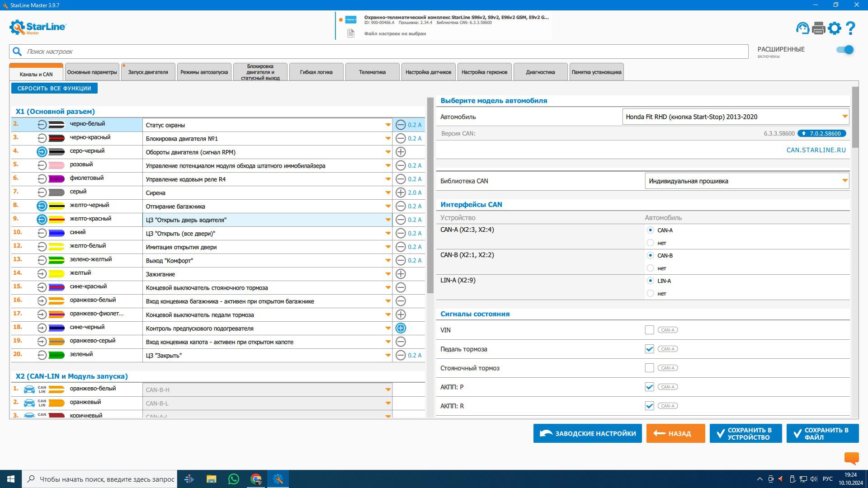The height and width of the screenshot is (488, 868).
Task: Click direction arrow icon on серо-черный wire row
Action: (x=42, y=152)
